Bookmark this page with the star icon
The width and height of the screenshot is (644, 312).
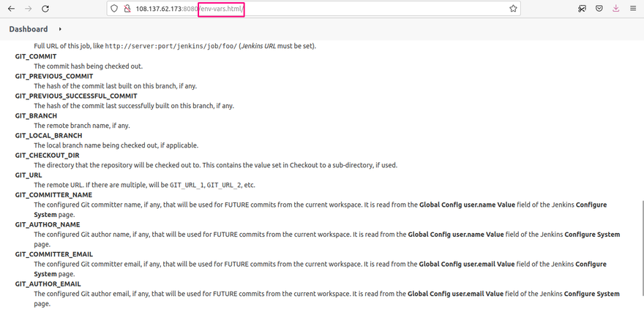513,9
